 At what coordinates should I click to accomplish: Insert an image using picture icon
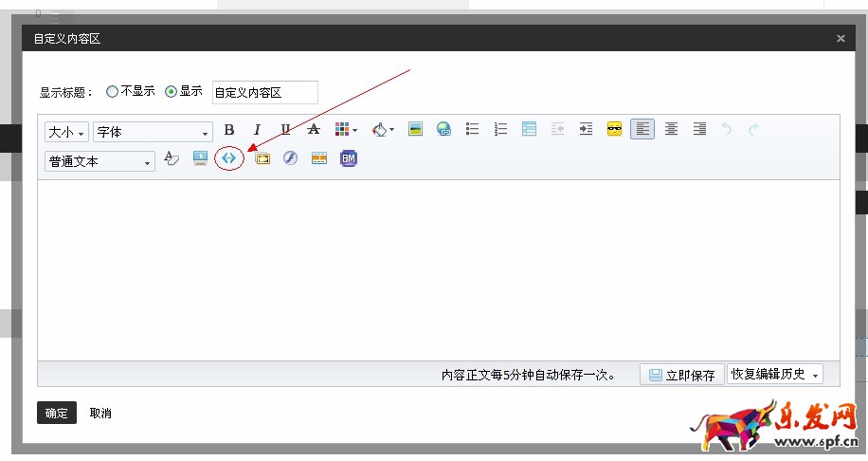click(415, 129)
